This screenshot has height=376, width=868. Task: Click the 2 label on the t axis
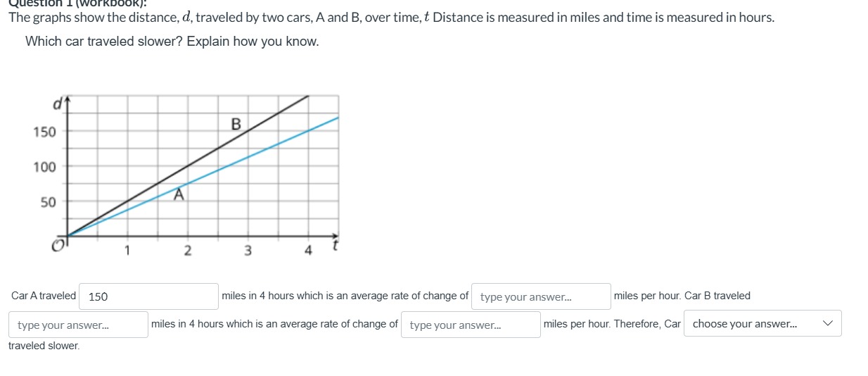[187, 250]
